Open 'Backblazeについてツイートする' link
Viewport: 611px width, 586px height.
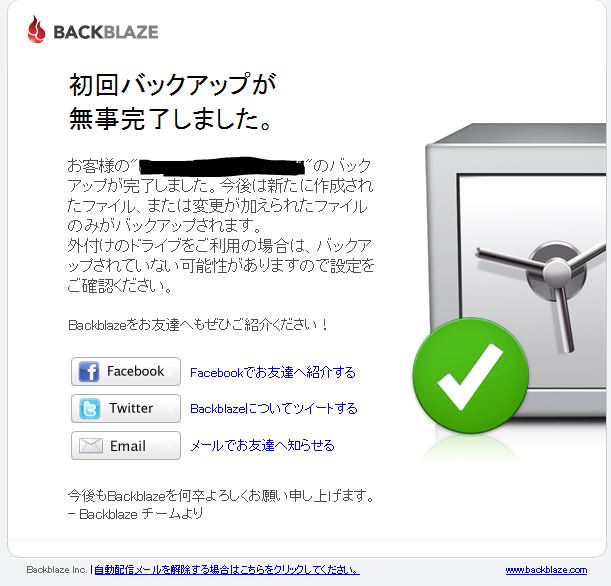pos(274,409)
